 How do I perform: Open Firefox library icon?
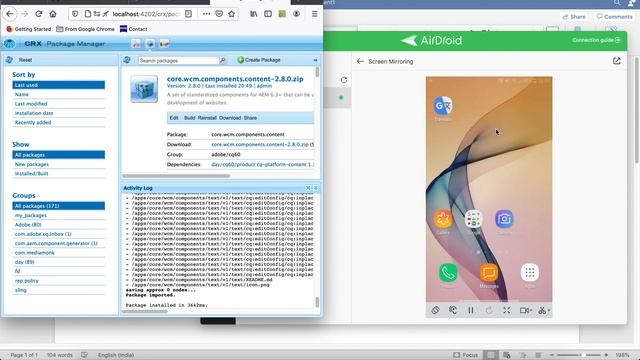[x=254, y=14]
